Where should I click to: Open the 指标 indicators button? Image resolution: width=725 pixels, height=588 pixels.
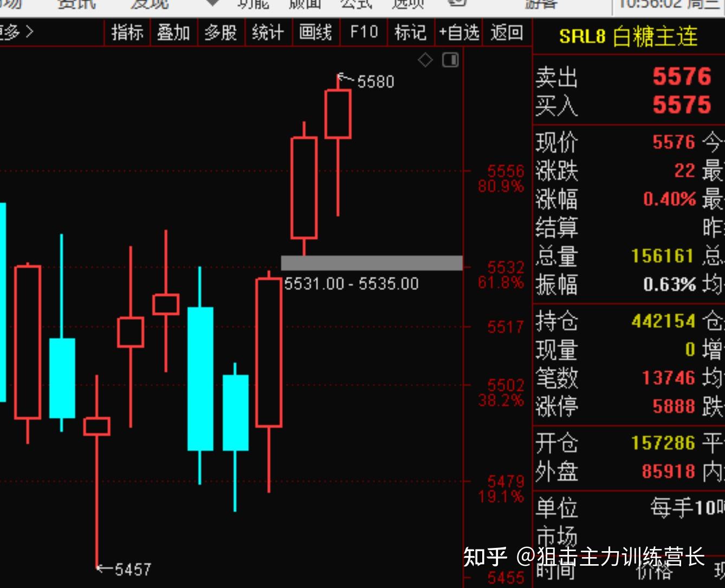127,33
